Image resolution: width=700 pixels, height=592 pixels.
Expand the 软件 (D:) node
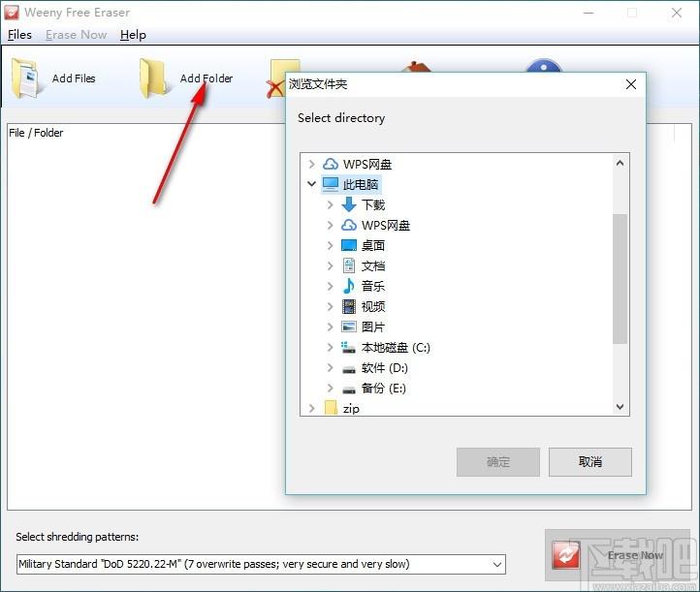click(x=330, y=367)
